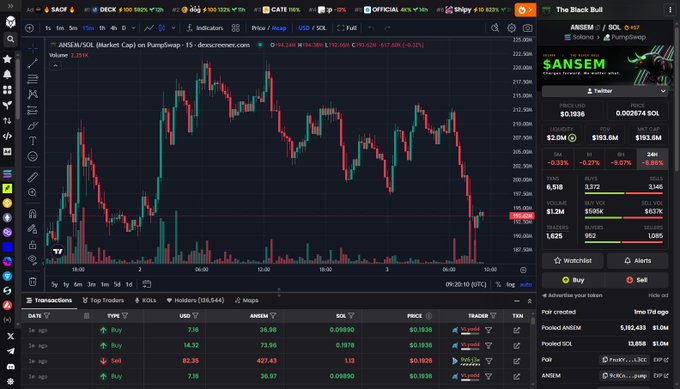Screen dimensions: 680x389
Task: Open the DATE column filter
Action: click(x=47, y=316)
